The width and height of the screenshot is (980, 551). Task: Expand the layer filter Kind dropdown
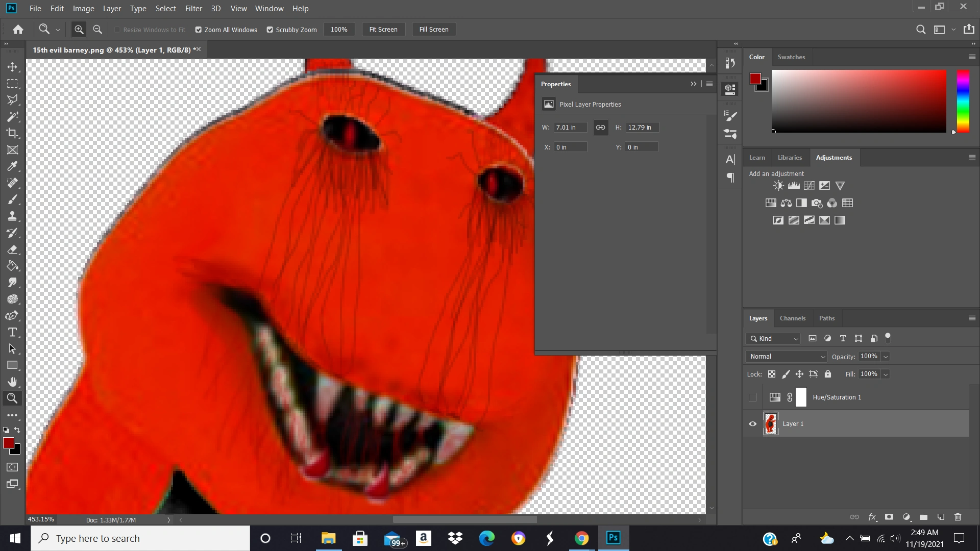[796, 338]
